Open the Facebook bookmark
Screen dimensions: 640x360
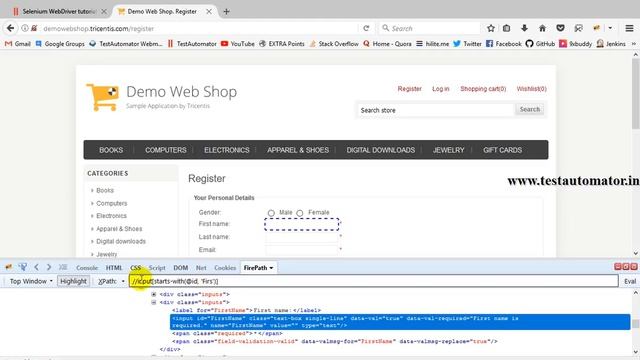[x=504, y=44]
